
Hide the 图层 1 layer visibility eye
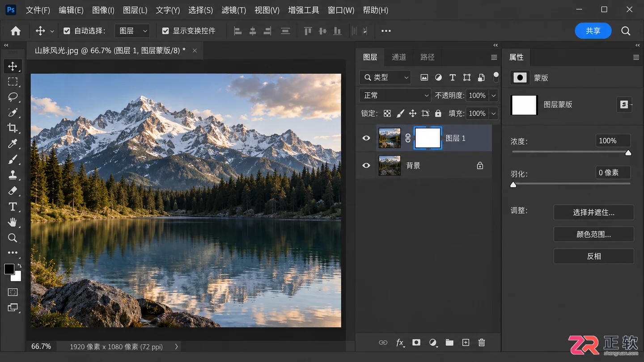tap(366, 138)
